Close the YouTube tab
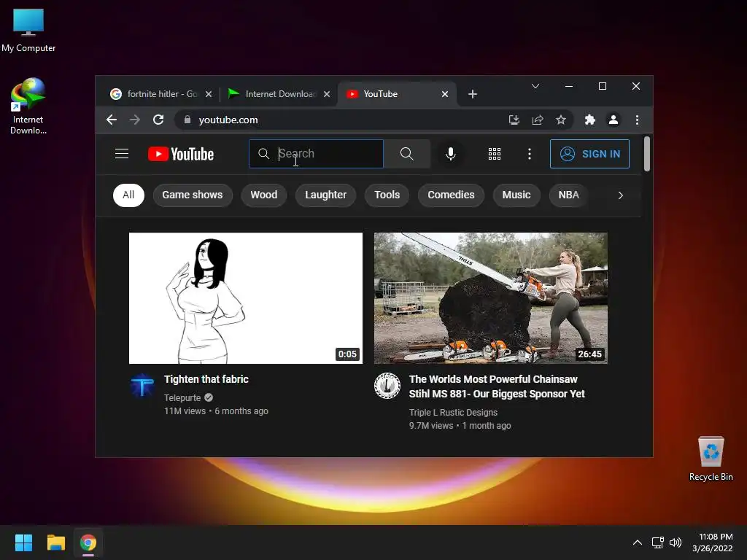 (445, 94)
